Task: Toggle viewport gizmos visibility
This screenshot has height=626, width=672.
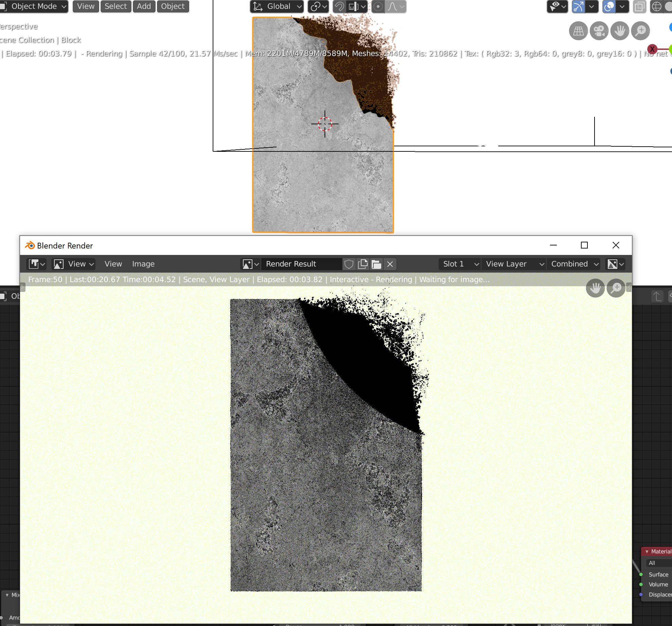Action: tap(578, 6)
